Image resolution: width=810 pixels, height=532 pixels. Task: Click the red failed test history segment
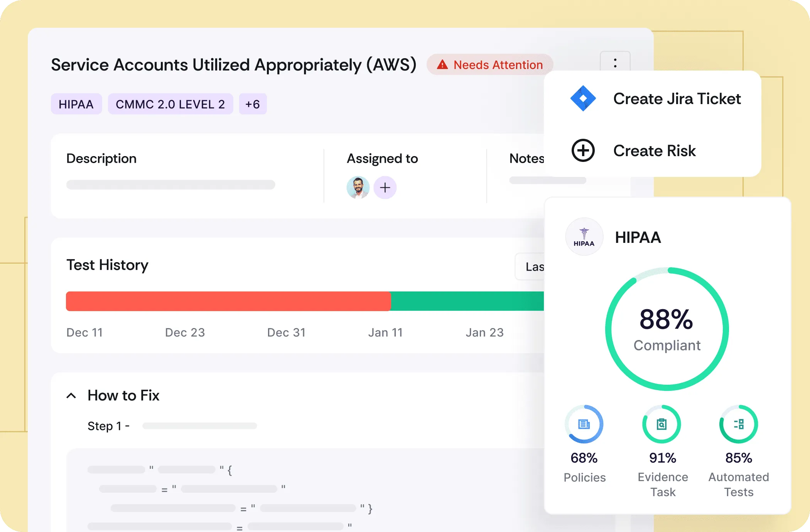tap(228, 301)
